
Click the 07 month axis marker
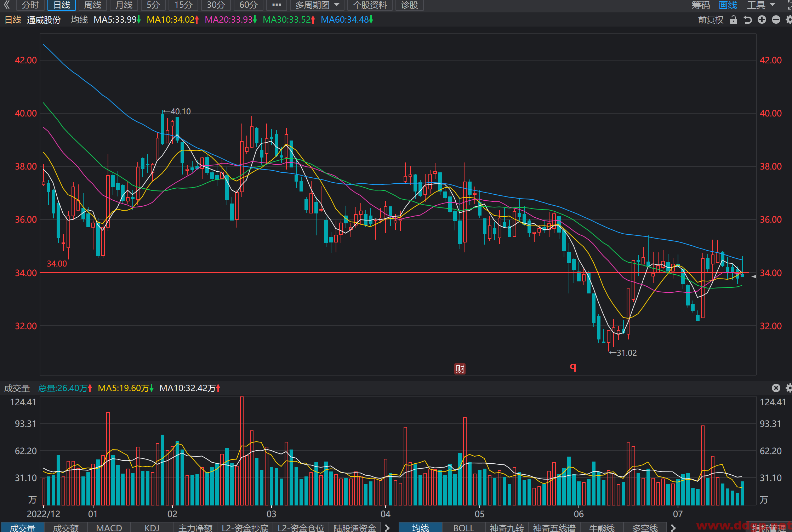[678, 514]
